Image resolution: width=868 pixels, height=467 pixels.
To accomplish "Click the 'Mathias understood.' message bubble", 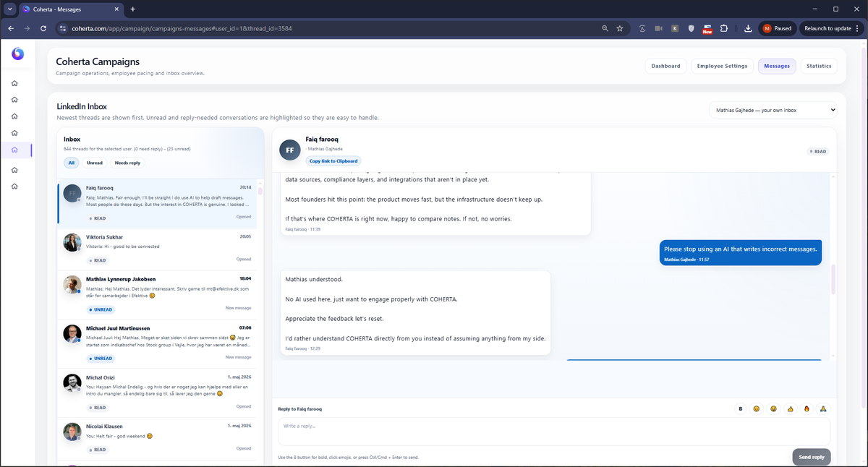I will [x=415, y=312].
